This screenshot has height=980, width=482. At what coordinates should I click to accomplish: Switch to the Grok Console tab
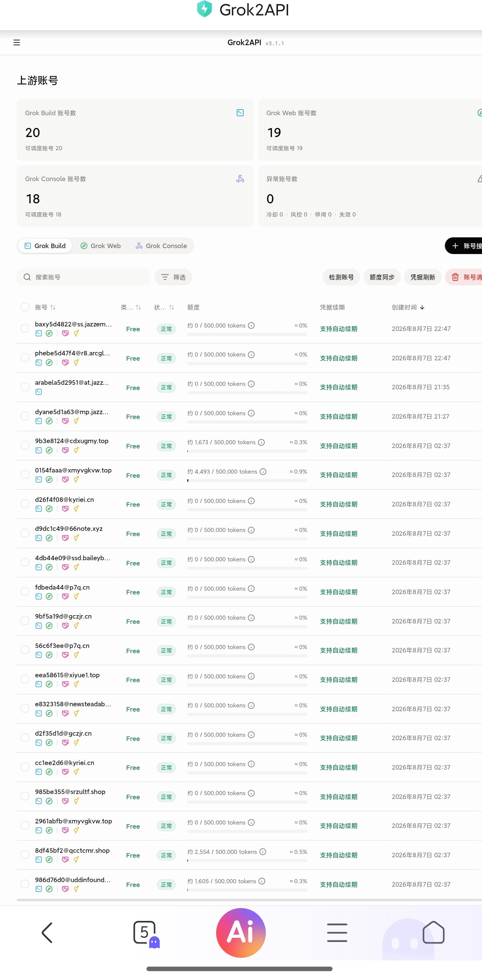[x=161, y=246]
